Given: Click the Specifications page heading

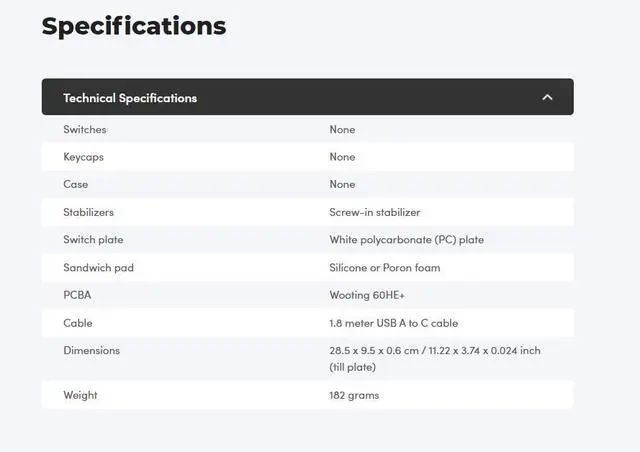Looking at the screenshot, I should tap(134, 27).
